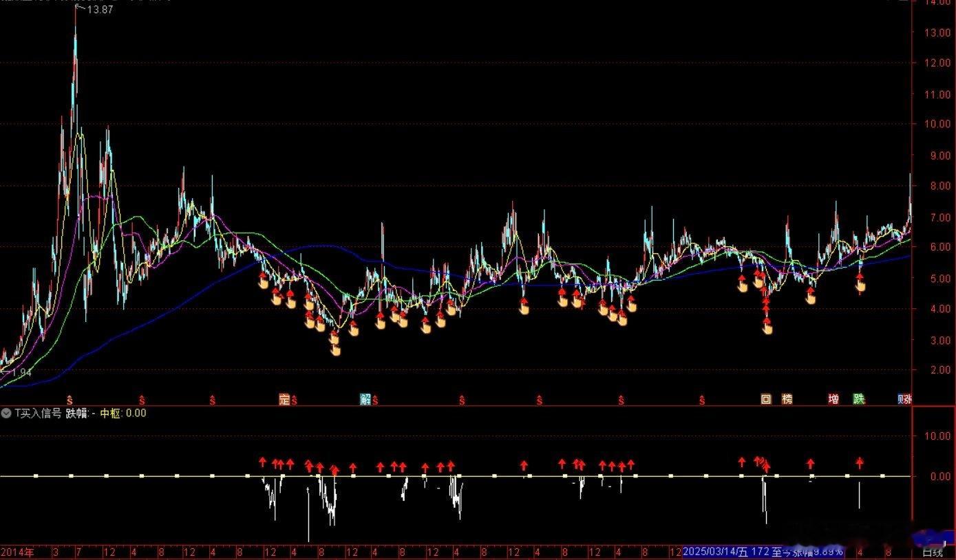Click the hand icon beneath the stacked red arrows

767,329
